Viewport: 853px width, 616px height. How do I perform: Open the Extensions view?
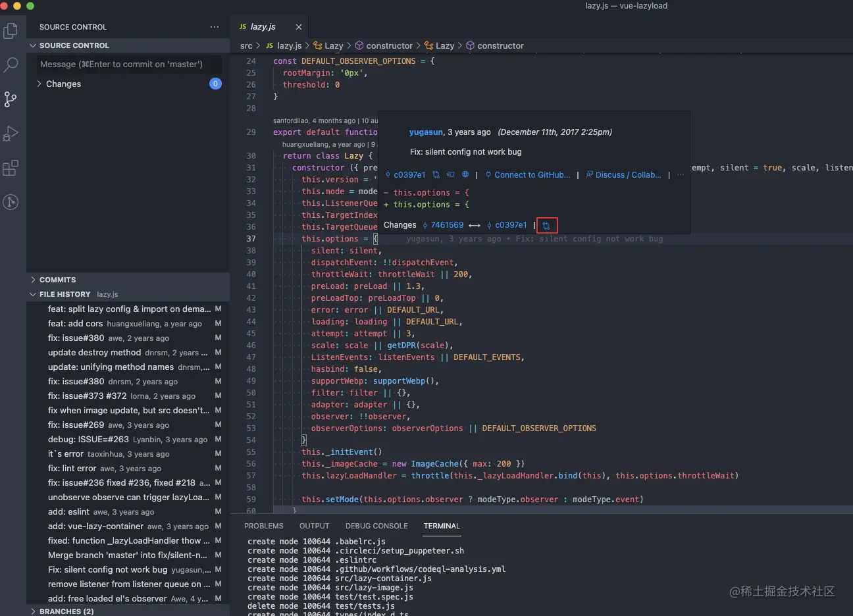(11, 168)
